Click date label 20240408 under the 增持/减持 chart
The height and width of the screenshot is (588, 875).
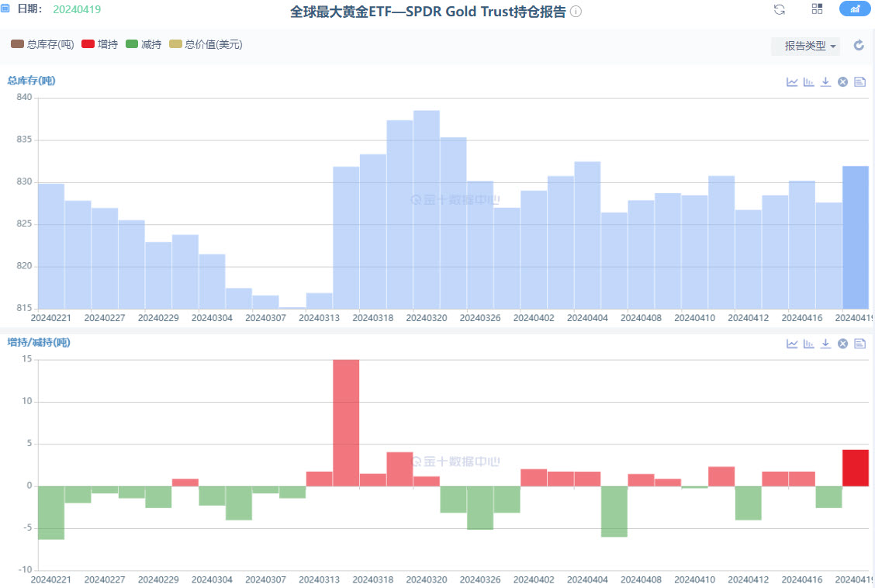click(x=642, y=579)
